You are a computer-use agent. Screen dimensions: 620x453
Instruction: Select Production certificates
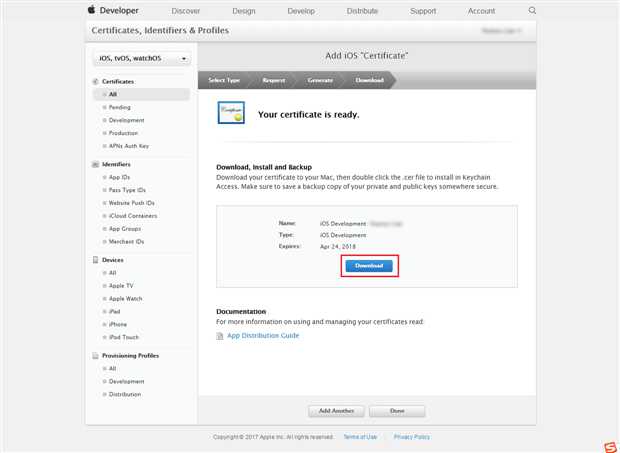pos(123,133)
